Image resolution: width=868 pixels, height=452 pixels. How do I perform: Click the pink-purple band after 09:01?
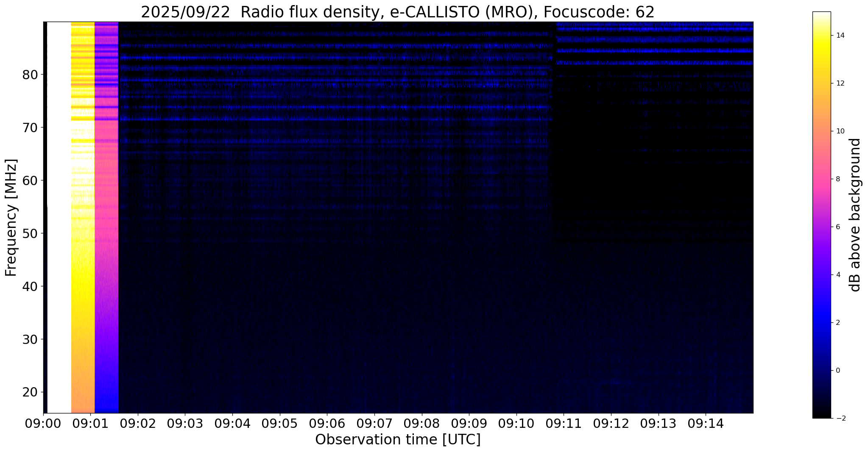pos(106,217)
